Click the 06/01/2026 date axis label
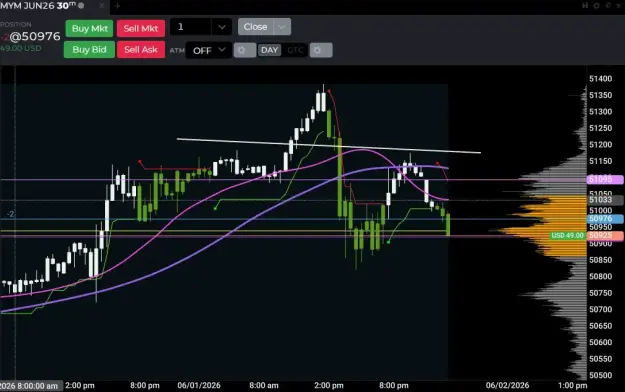The height and width of the screenshot is (392, 625). (199, 385)
